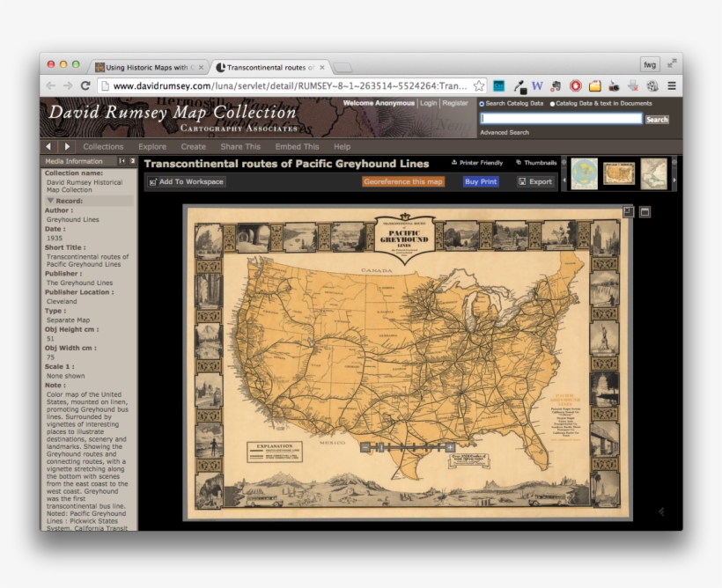This screenshot has height=588, width=722.
Task: Click the Printer Friendly icon
Action: coord(454,163)
